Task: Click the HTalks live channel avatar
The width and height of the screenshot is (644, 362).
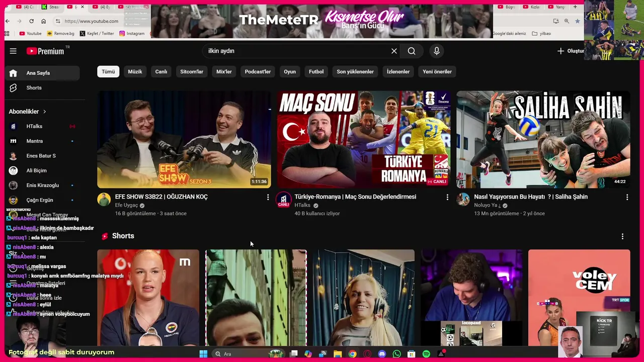Action: point(284,200)
